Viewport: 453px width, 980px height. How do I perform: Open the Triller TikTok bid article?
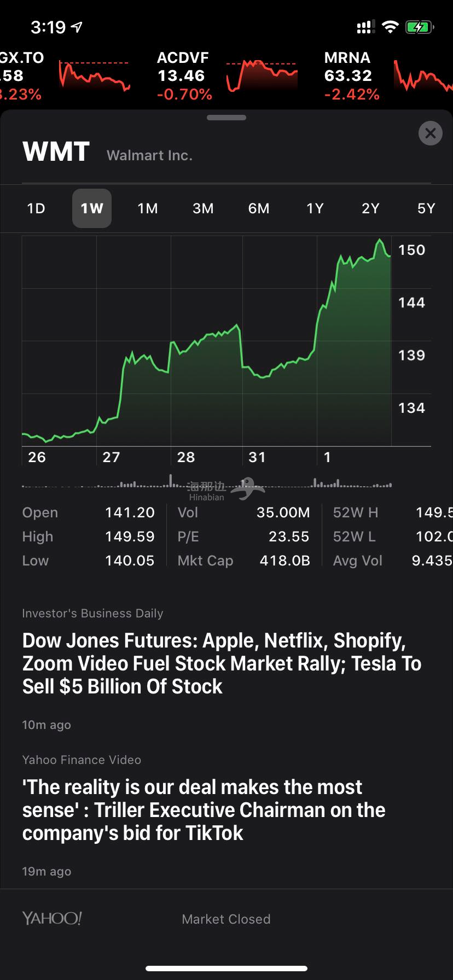[x=204, y=809]
